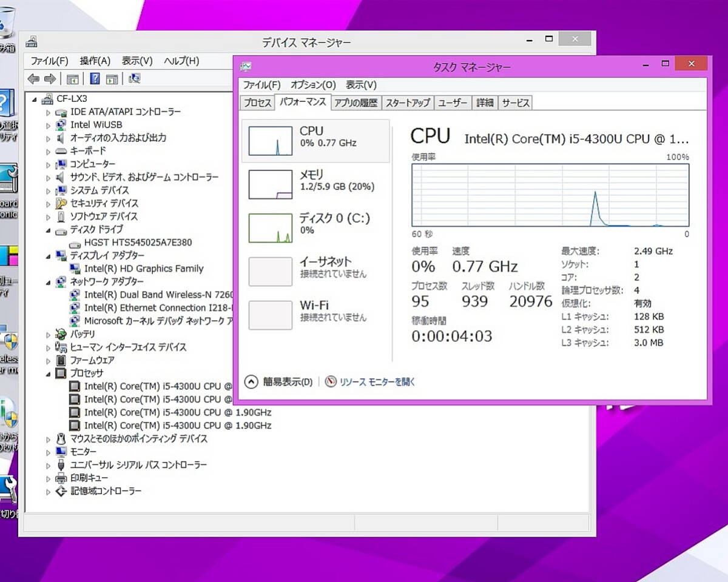The image size is (728, 582).
Task: Click the security devices key icon
Action: 61,203
